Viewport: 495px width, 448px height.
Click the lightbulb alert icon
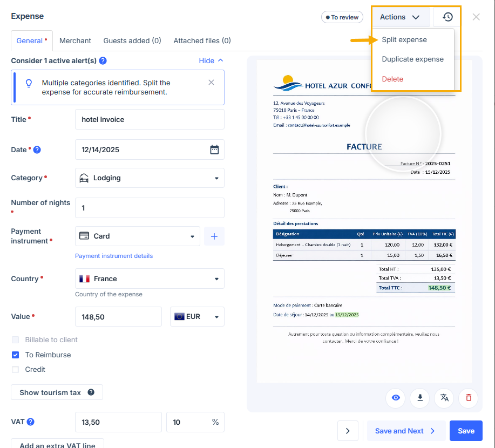point(29,83)
